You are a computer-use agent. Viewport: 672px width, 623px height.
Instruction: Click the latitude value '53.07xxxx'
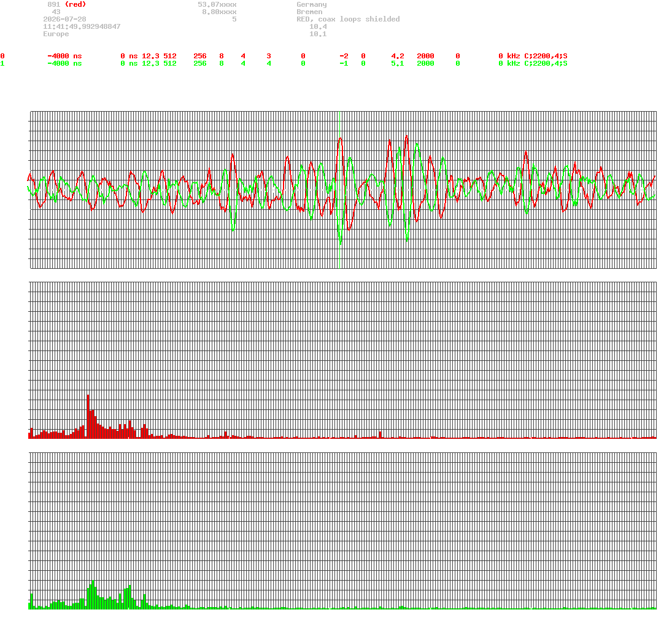pos(217,4)
